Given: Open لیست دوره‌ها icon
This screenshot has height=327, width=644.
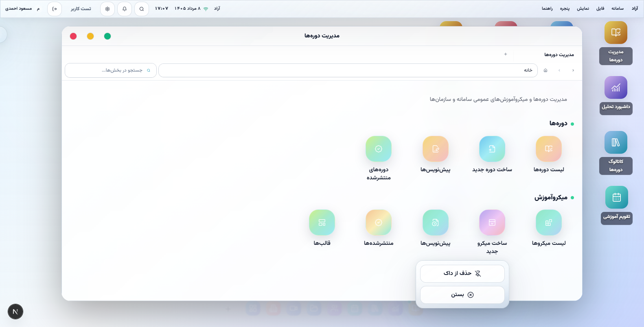Looking at the screenshot, I should [549, 149].
